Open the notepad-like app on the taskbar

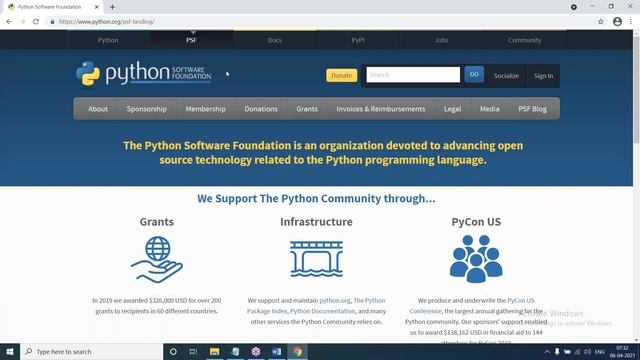[236, 351]
